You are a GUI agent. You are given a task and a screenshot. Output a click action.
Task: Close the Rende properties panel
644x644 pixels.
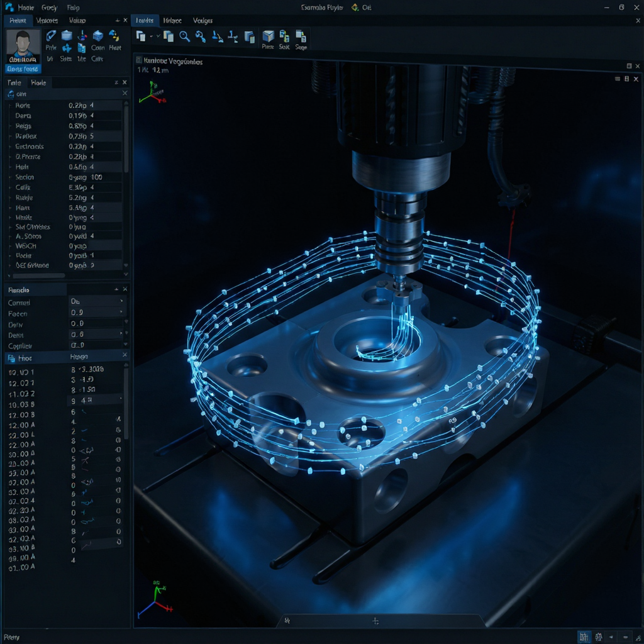pos(125,289)
